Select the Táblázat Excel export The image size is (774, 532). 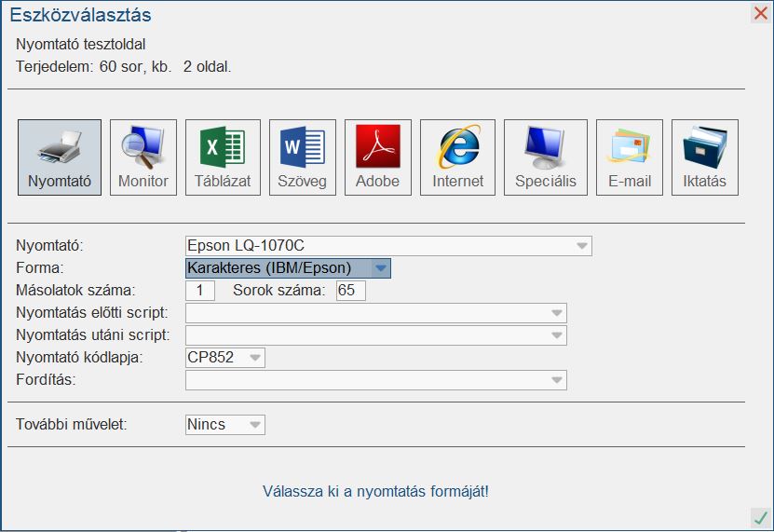click(223, 157)
